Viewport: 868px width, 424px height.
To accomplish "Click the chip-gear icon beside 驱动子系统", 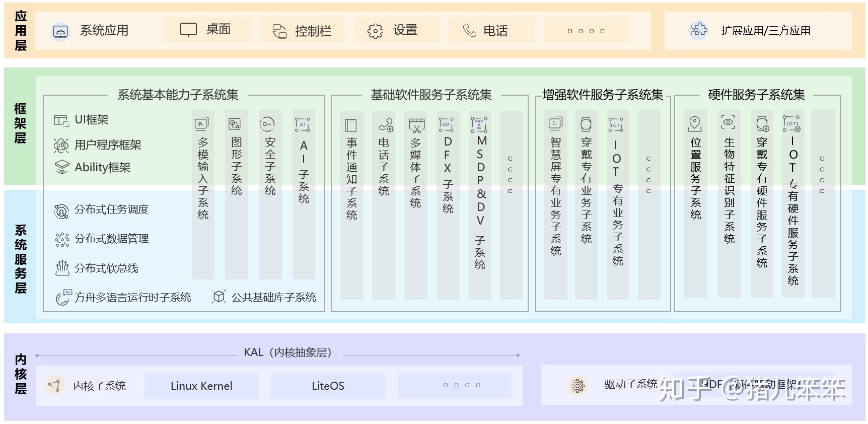I will pos(577,386).
